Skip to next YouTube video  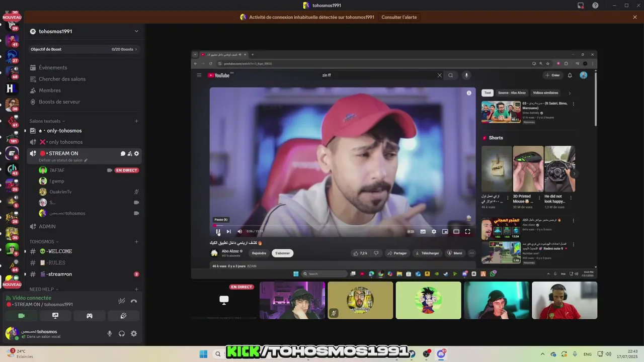pos(228,231)
